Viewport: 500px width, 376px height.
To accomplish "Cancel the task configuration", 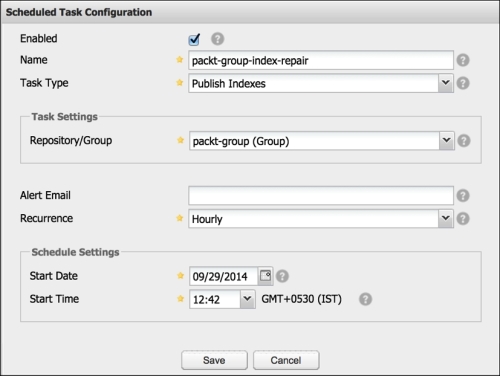I will (286, 360).
